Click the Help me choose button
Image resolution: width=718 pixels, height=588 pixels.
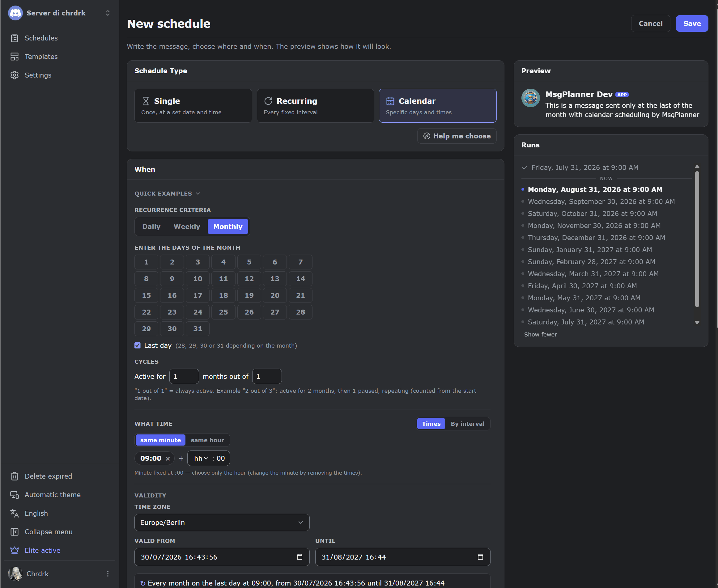pos(457,136)
